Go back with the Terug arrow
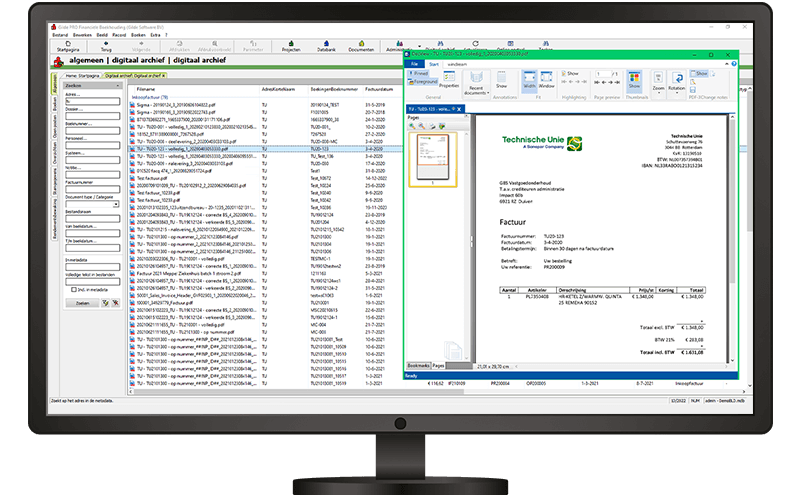Screen dimensions: 800x500 tap(106, 46)
